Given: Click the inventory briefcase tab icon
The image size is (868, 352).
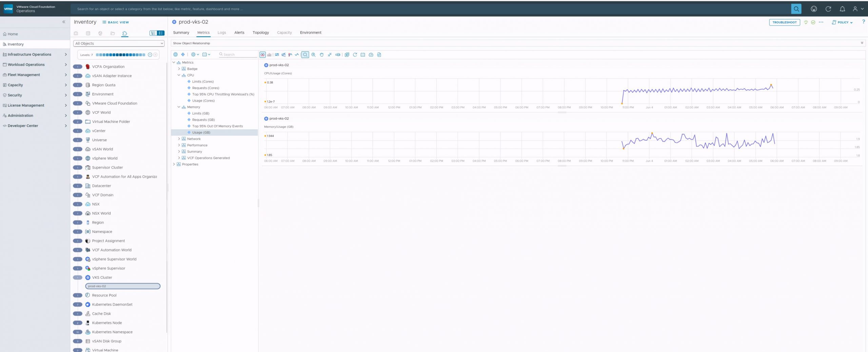Looking at the screenshot, I should 76,33.
